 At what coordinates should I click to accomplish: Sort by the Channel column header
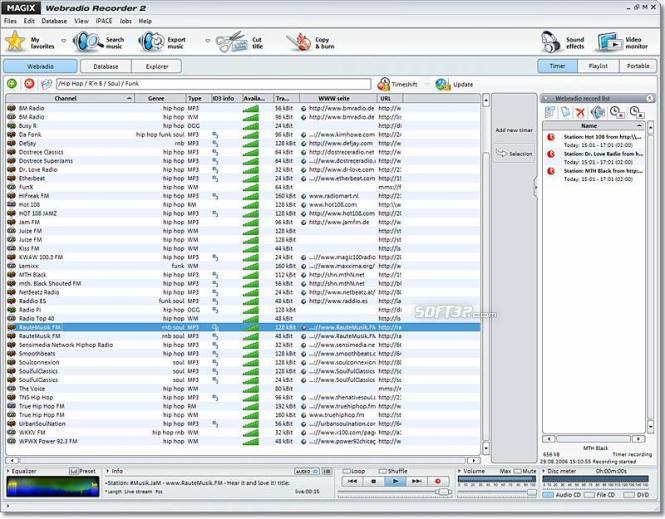coord(70,98)
